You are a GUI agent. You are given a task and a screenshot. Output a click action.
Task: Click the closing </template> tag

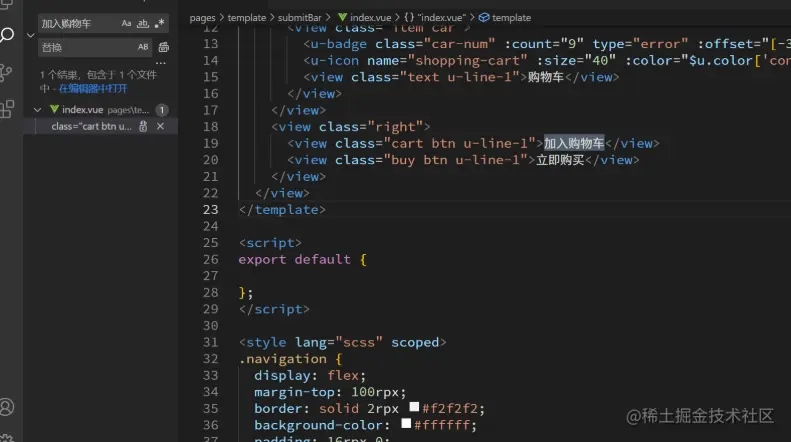click(282, 209)
